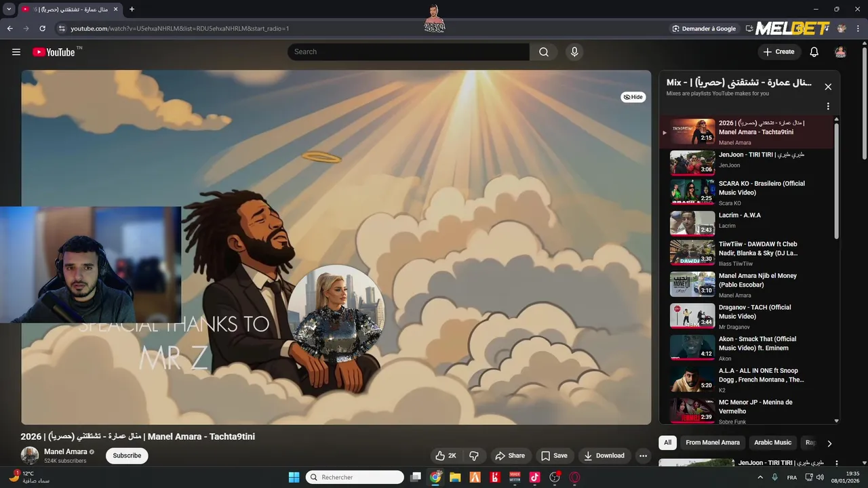Open File Explorer from the taskbar
Image resolution: width=868 pixels, height=488 pixels.
click(455, 477)
